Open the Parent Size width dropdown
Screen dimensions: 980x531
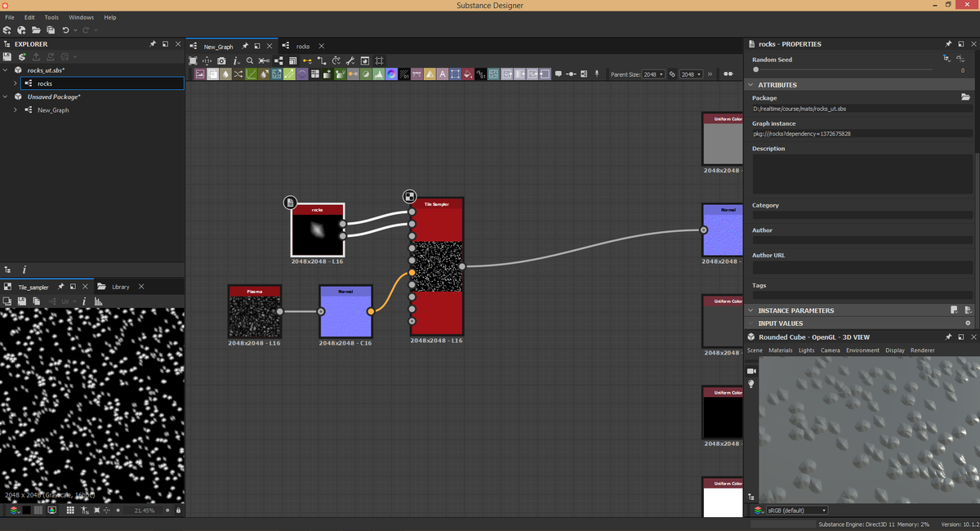click(x=653, y=74)
